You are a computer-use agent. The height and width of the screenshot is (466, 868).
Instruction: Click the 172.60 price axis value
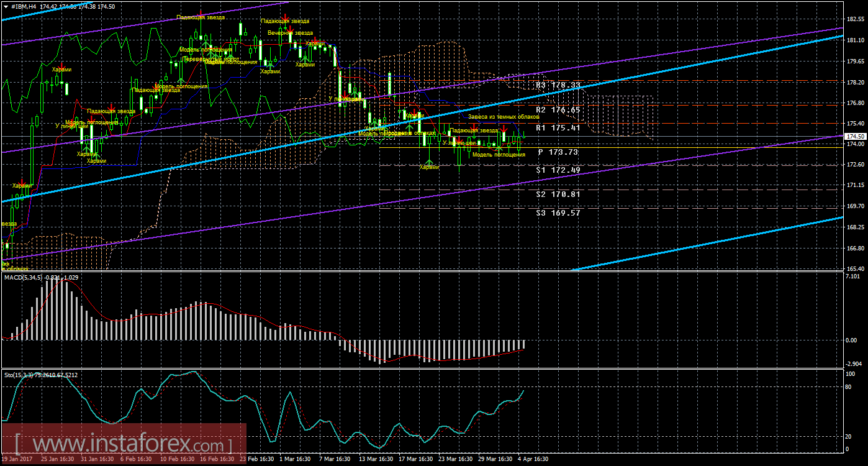[855, 165]
